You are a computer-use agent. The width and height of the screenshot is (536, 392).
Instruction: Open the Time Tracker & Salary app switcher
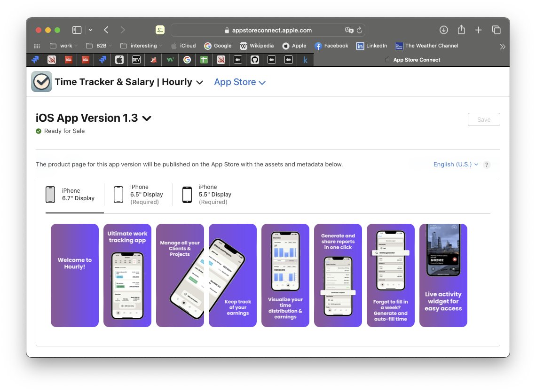(x=129, y=82)
